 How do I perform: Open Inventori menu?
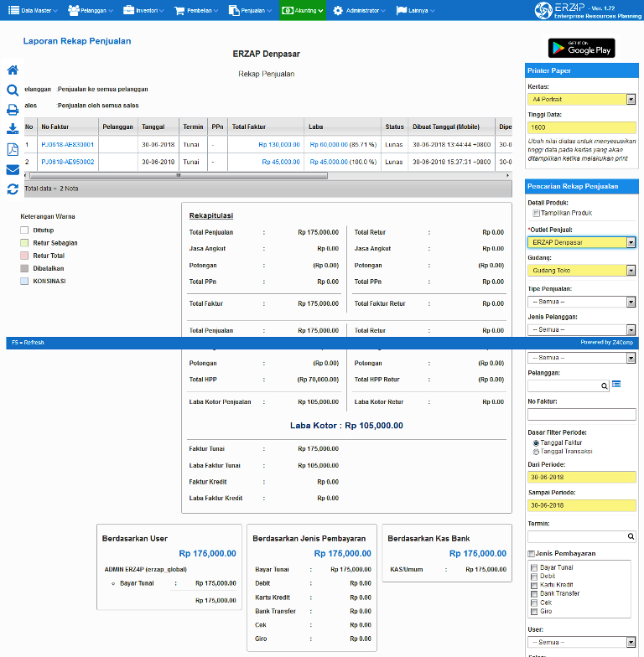[x=143, y=10]
